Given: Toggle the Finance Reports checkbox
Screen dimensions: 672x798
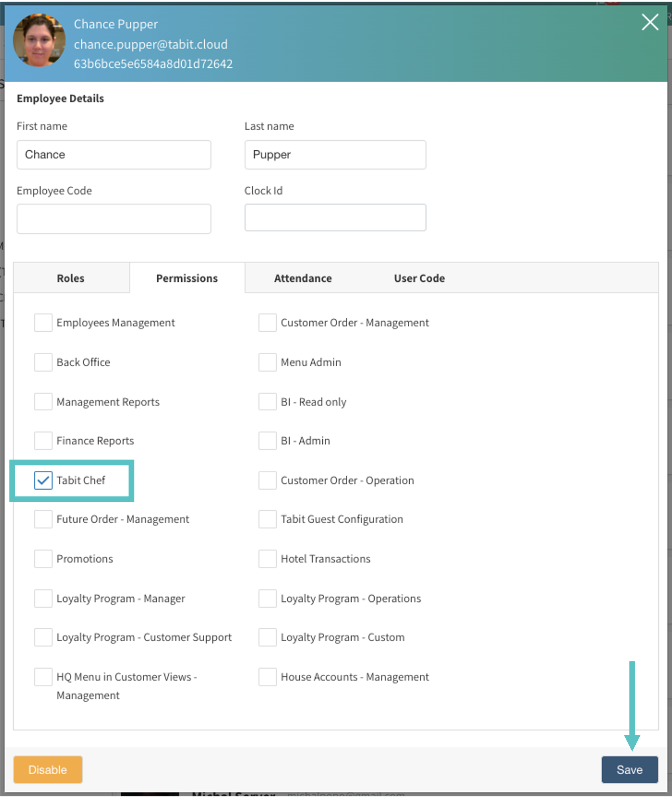Looking at the screenshot, I should point(43,441).
